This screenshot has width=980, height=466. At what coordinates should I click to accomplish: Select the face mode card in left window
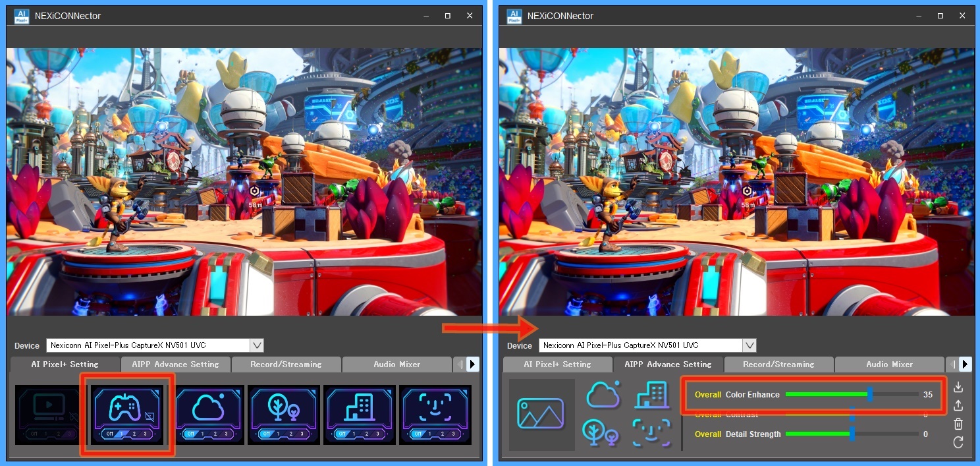[x=435, y=413]
